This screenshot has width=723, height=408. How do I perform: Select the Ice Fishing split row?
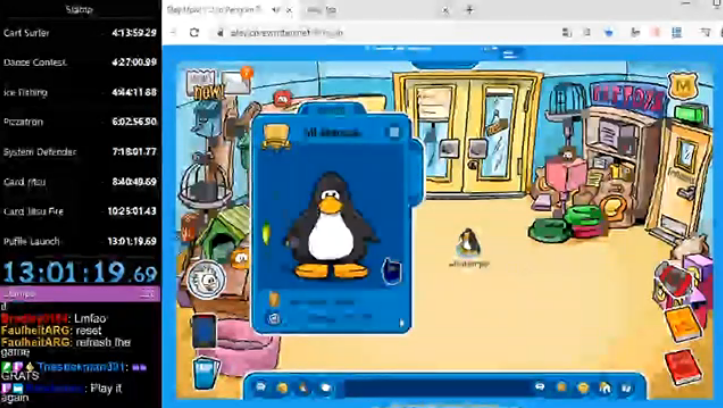pyautogui.click(x=80, y=92)
